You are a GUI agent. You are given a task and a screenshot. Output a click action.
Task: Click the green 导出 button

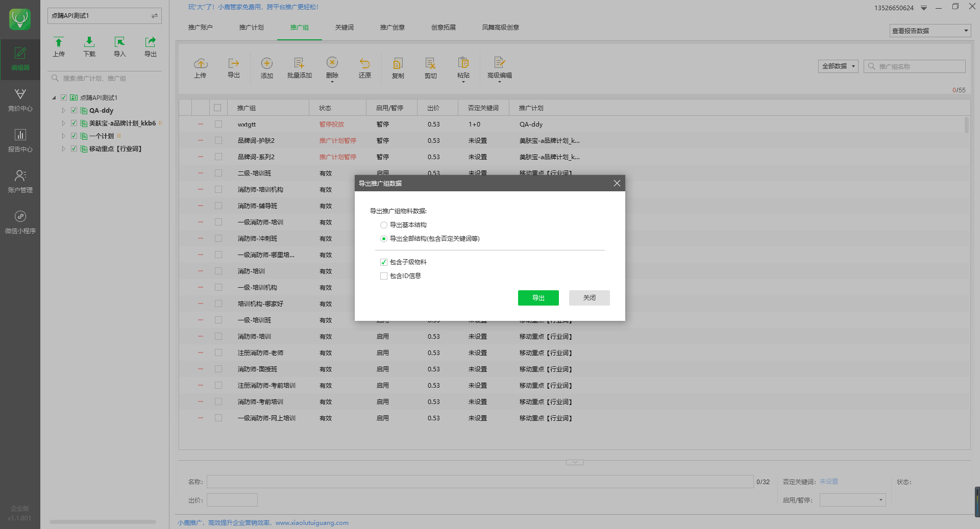click(538, 298)
